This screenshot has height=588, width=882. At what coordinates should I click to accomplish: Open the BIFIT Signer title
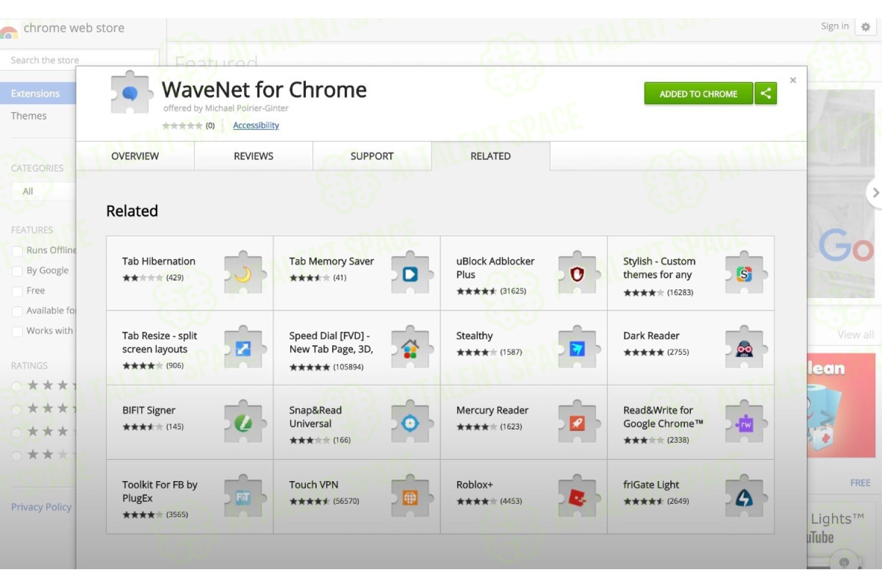click(x=149, y=410)
